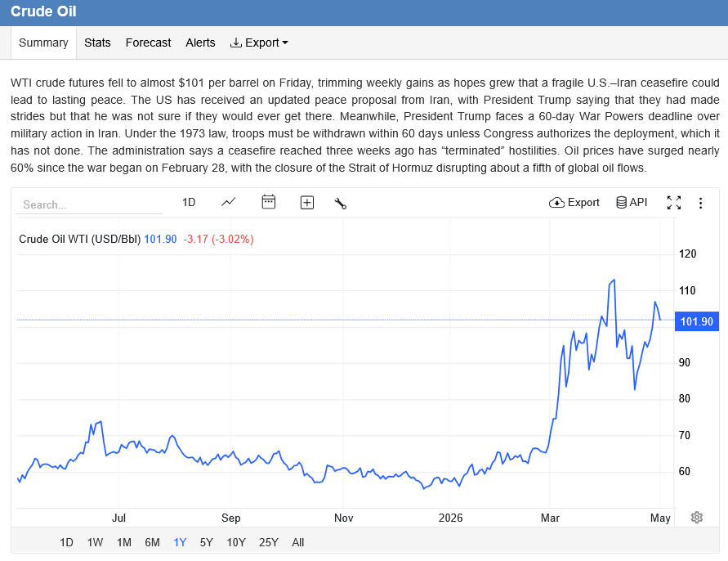Expand the Export dropdown in tab bar
This screenshot has width=728, height=561.
point(259,43)
